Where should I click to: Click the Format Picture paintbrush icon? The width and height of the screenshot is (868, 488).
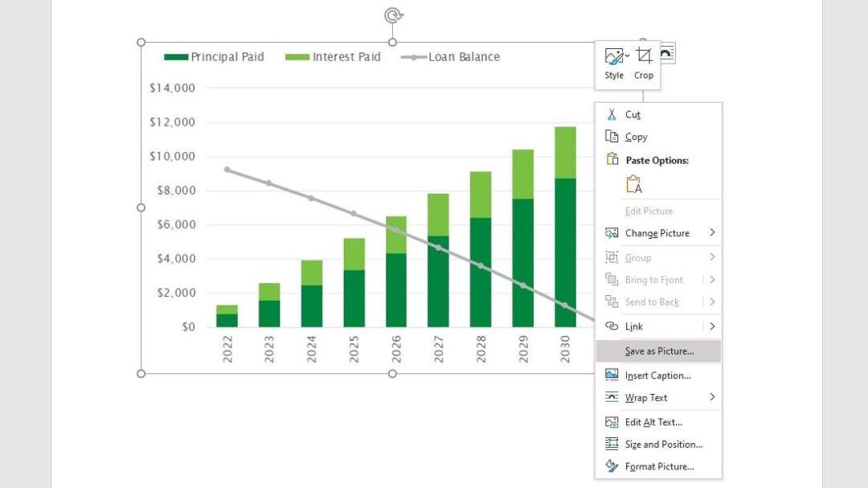(612, 466)
